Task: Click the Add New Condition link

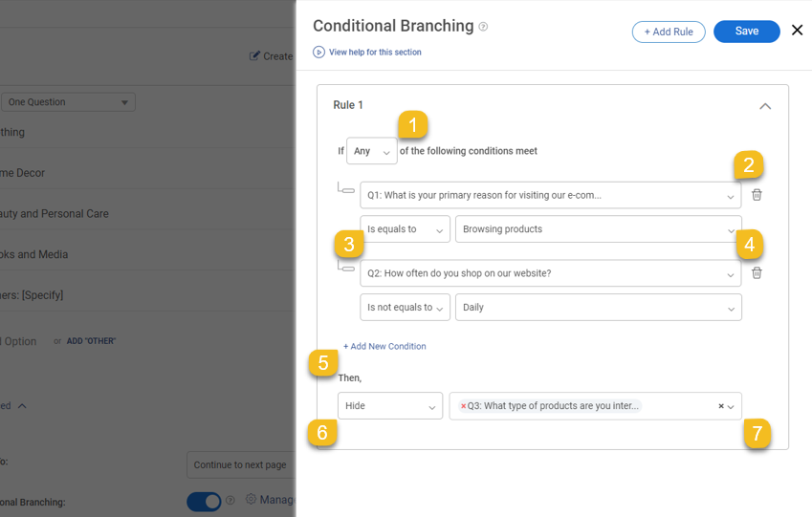Action: point(384,346)
